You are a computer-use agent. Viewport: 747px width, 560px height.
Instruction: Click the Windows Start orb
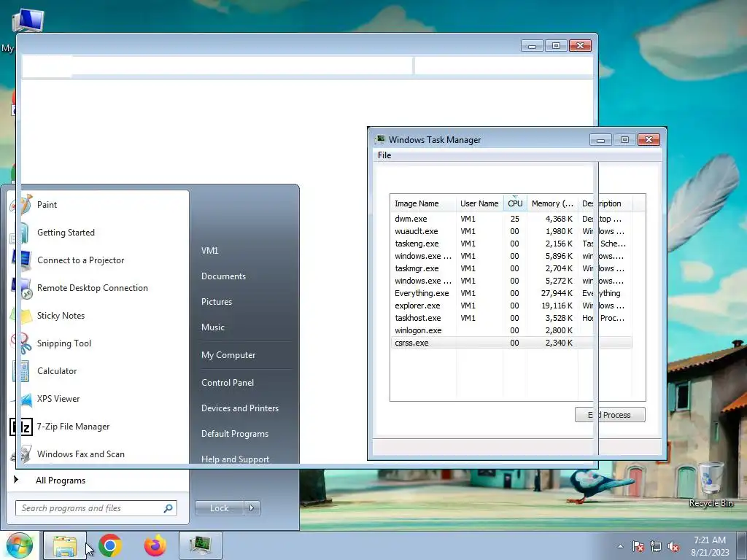(x=19, y=545)
